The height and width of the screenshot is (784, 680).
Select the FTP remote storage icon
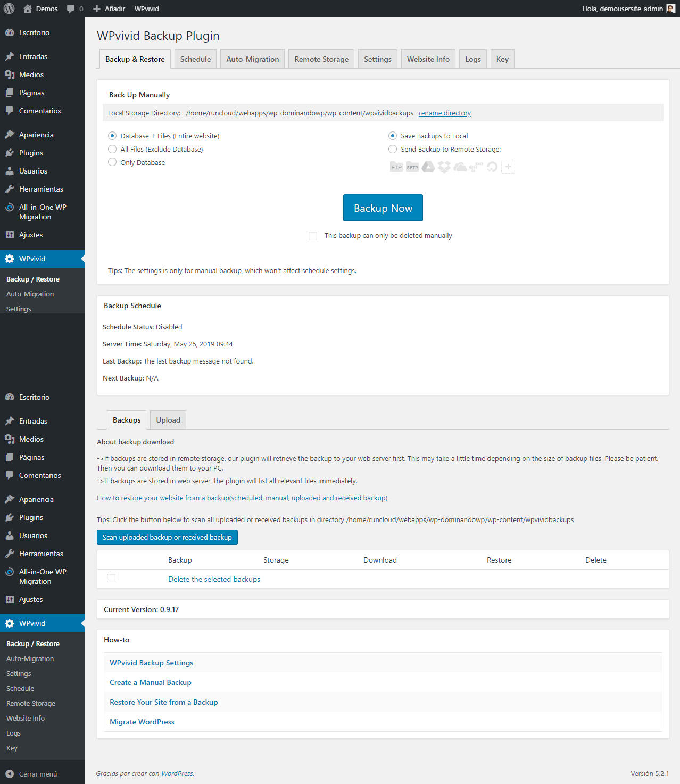(x=396, y=167)
